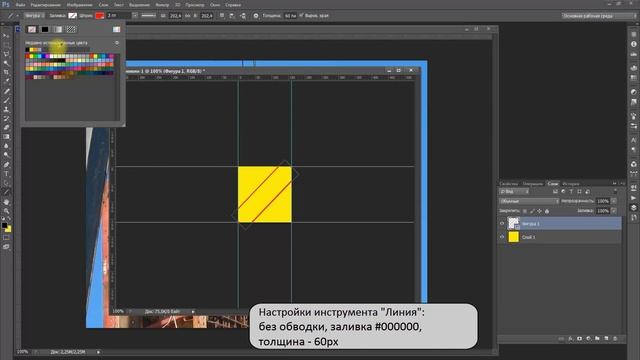Screen dimensions: 640x360
Task: Switch to the История tab
Action: pos(571,184)
